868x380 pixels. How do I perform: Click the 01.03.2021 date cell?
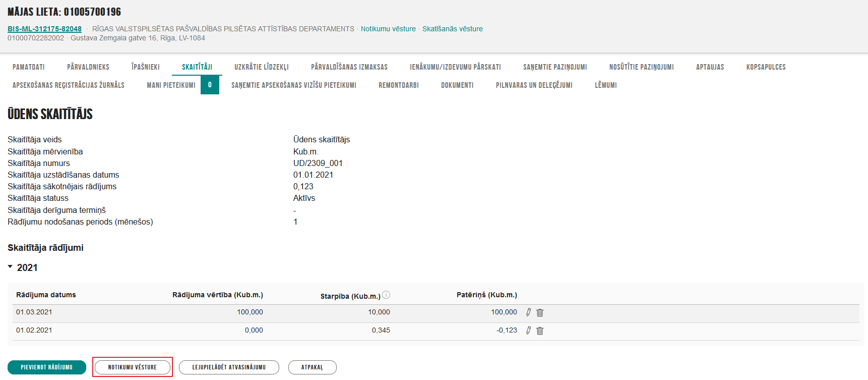click(x=34, y=312)
